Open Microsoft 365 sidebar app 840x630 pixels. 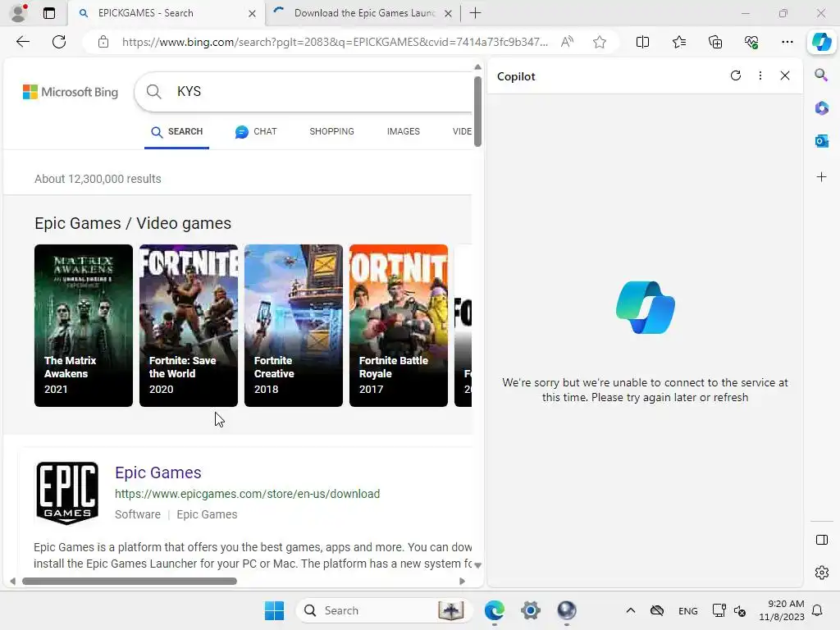click(x=821, y=108)
